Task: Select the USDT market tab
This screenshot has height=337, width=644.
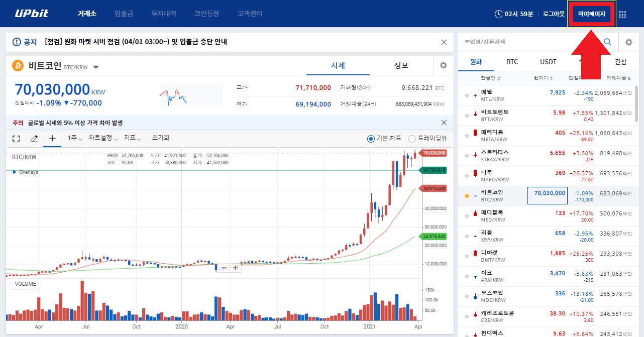Action: point(548,62)
